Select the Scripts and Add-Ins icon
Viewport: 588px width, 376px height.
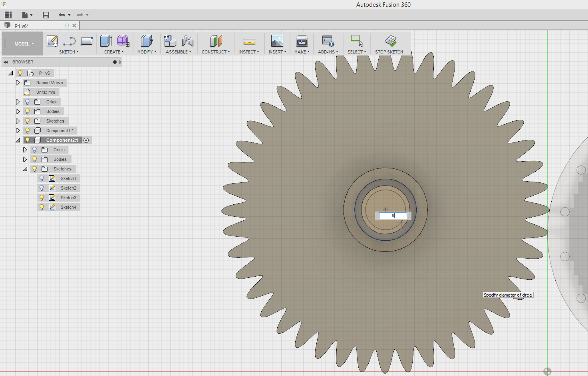click(x=328, y=41)
